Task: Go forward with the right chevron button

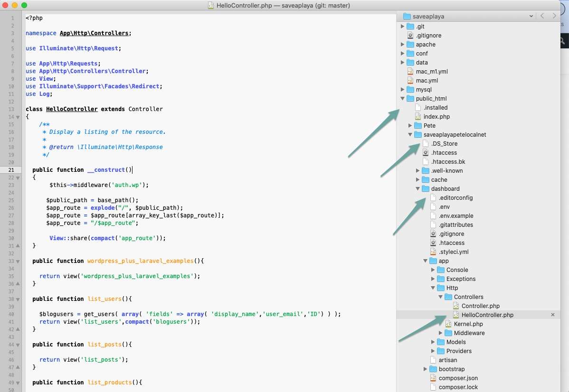Action: (554, 16)
